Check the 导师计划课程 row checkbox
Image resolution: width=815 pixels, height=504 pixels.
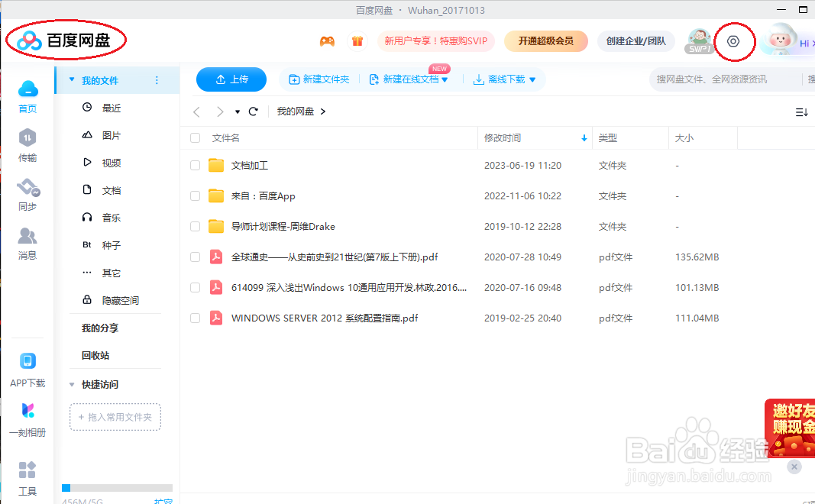pos(195,227)
